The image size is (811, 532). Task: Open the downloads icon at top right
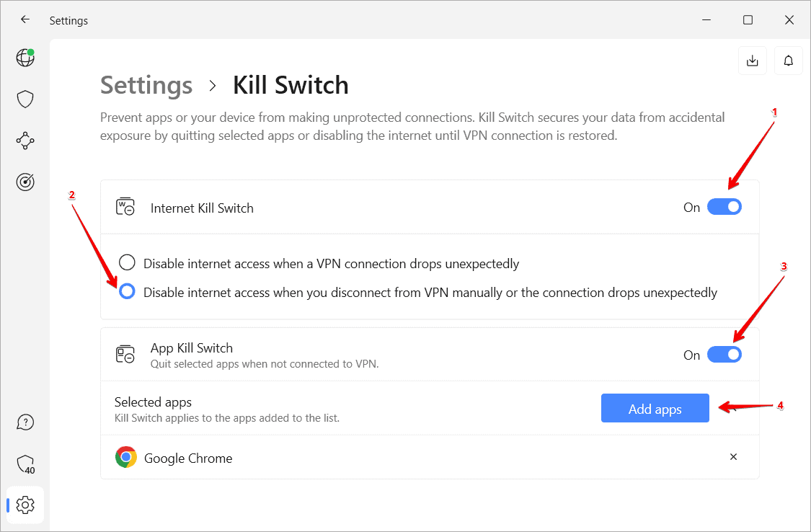pyautogui.click(x=752, y=61)
